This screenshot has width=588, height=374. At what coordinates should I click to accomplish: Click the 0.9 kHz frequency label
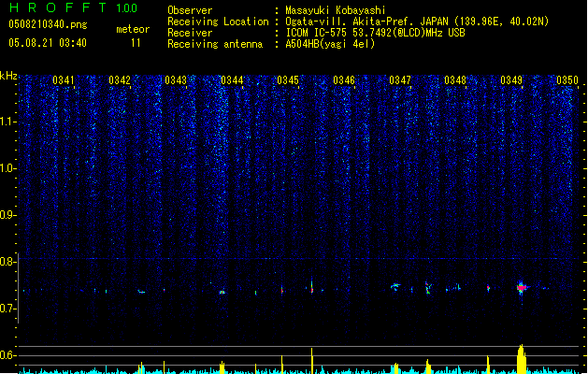tap(8, 215)
